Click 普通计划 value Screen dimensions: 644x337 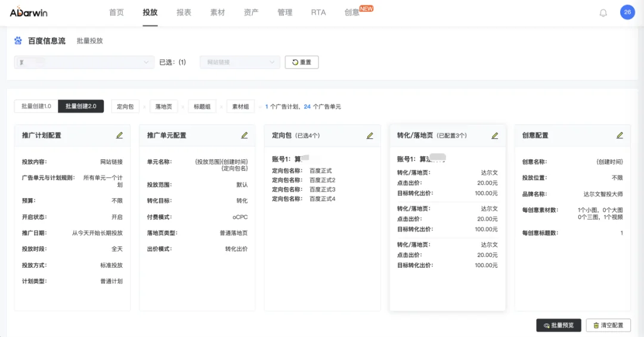(112, 282)
